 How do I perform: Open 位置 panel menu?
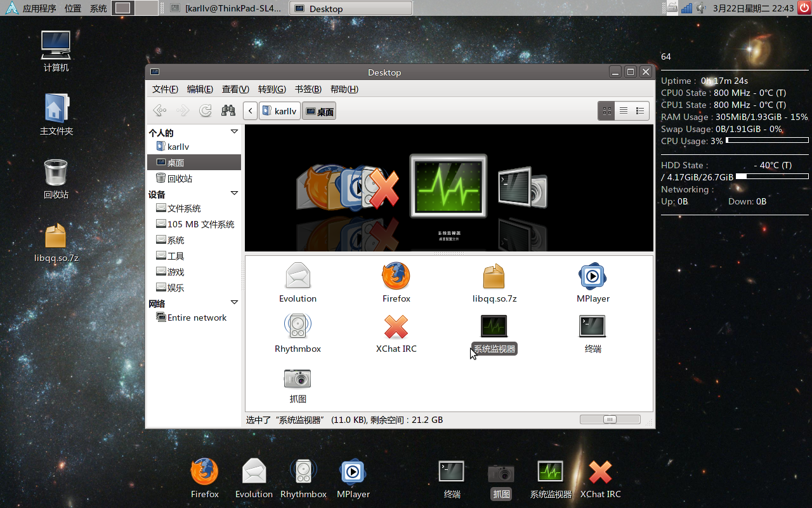[x=73, y=9]
